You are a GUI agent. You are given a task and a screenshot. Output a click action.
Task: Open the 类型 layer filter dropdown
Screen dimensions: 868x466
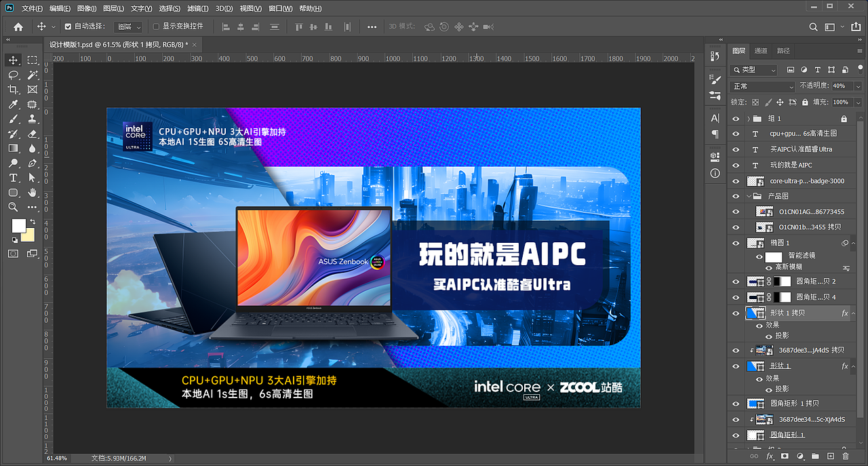click(x=754, y=70)
